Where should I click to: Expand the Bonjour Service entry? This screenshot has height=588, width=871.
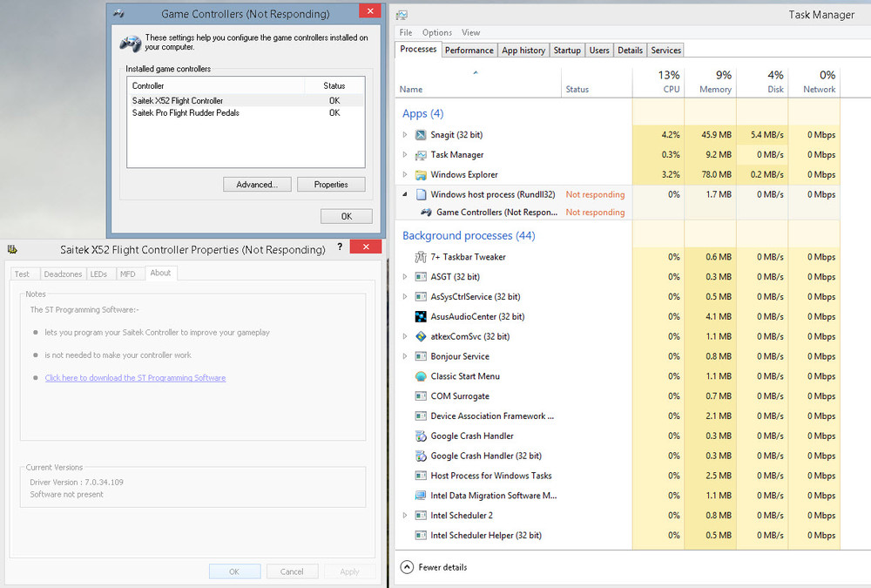point(405,356)
